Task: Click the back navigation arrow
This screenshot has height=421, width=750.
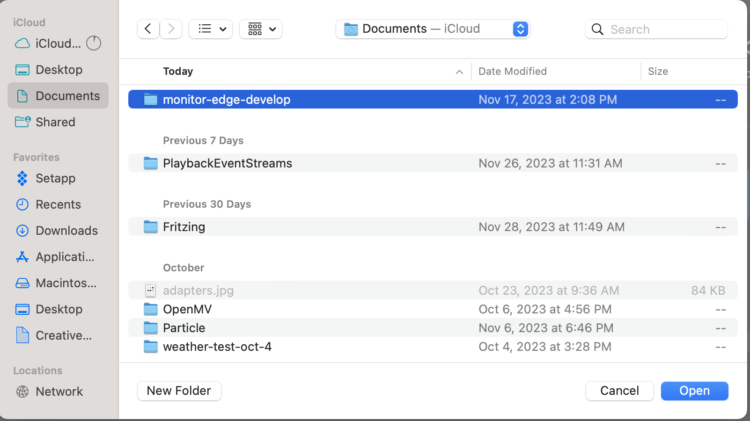Action: pyautogui.click(x=149, y=29)
